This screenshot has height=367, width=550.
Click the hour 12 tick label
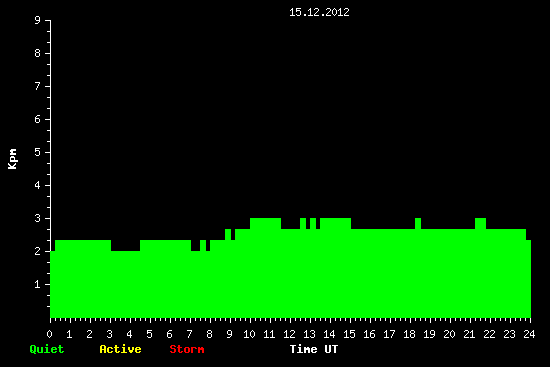289,334
